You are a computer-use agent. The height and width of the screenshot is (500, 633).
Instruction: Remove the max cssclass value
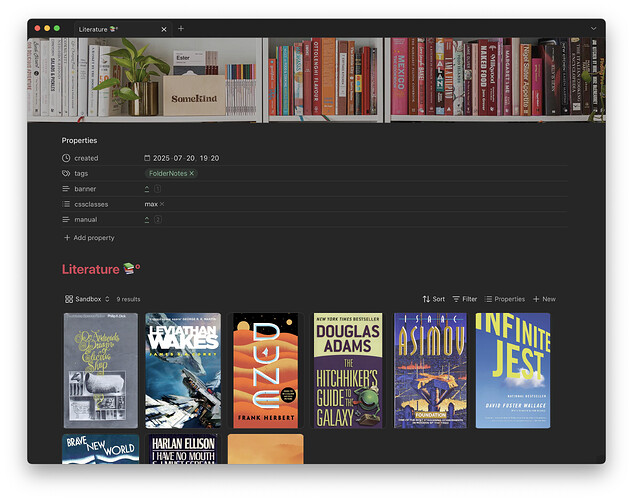tap(162, 204)
